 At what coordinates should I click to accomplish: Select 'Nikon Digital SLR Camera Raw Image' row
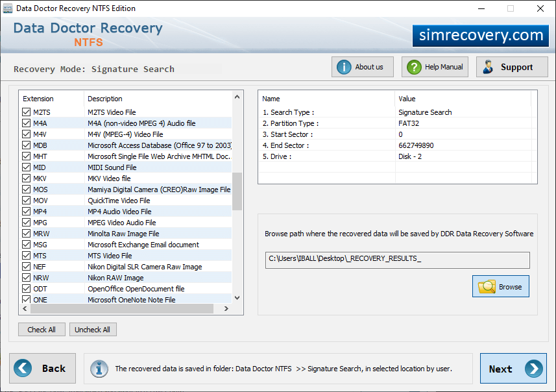(125, 267)
